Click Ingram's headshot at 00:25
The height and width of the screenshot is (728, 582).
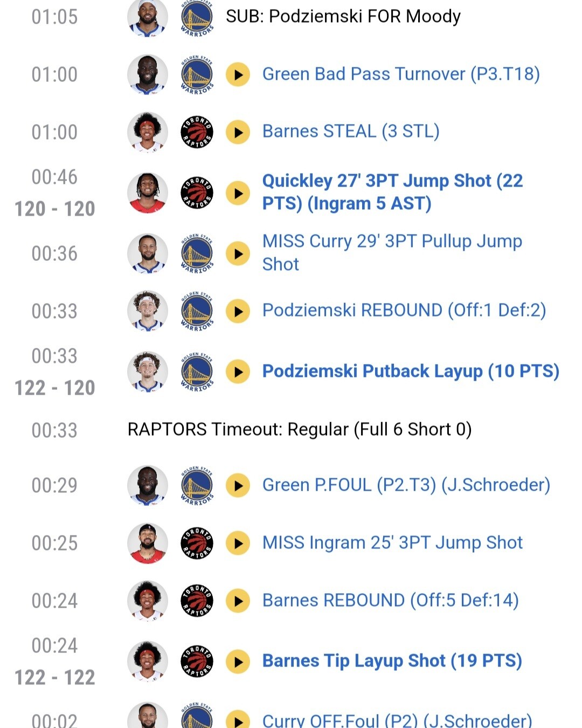tap(148, 543)
